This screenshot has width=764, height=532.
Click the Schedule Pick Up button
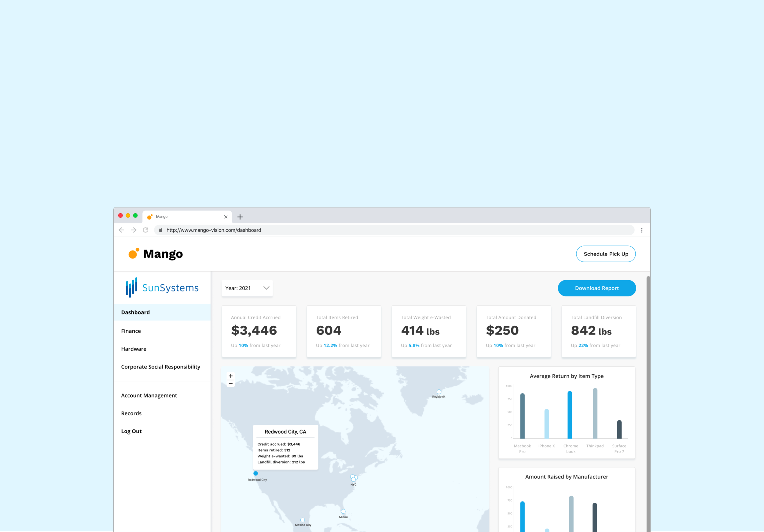606,254
